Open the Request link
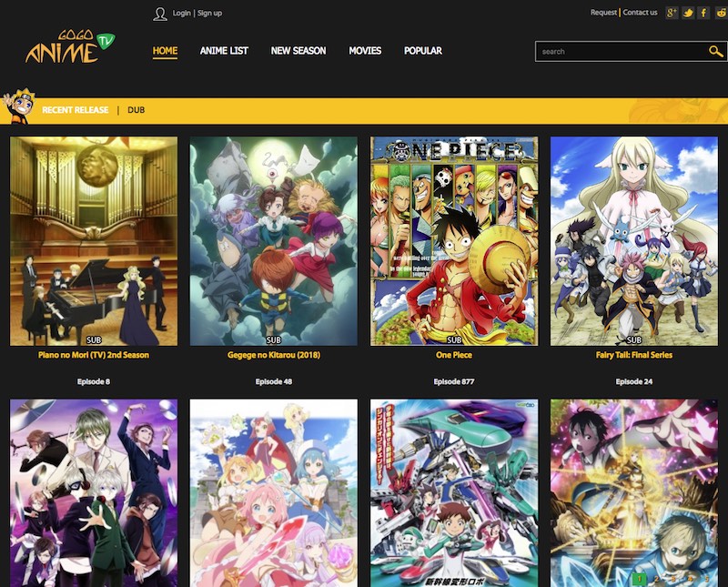728x587 pixels. pyautogui.click(x=603, y=12)
